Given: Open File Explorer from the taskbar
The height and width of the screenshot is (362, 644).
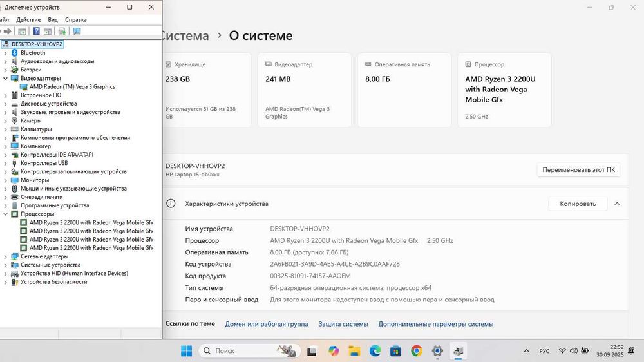Looking at the screenshot, I should [354, 351].
